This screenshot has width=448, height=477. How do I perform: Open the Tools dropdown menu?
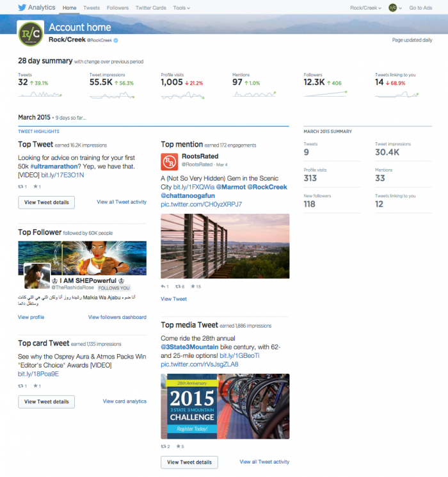point(182,8)
